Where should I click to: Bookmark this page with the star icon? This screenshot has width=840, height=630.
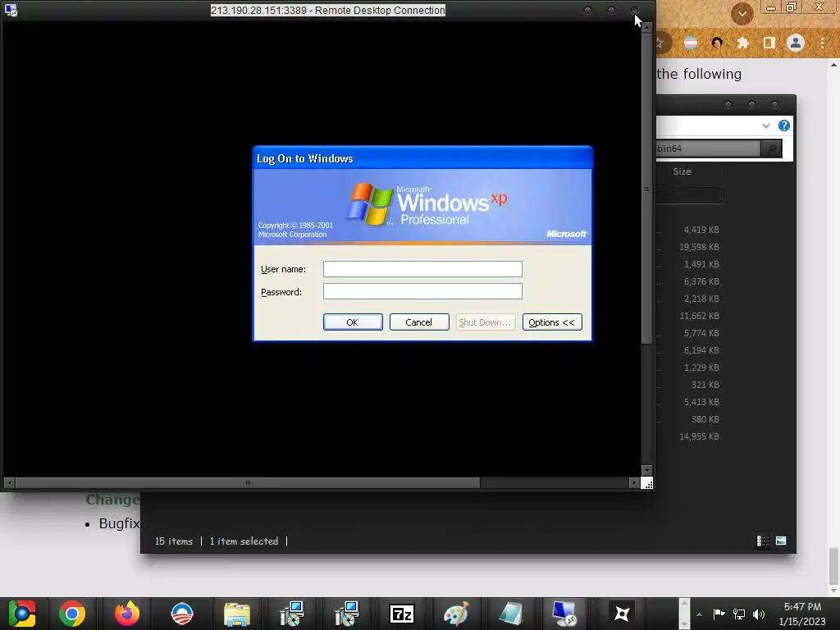point(660,43)
